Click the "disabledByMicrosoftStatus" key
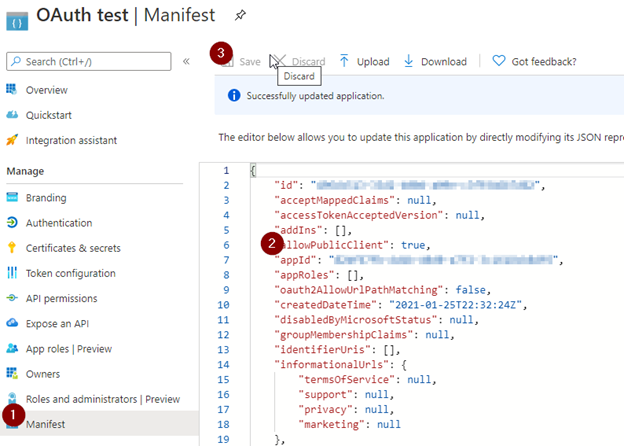Image resolution: width=624 pixels, height=446 pixels. [x=356, y=320]
